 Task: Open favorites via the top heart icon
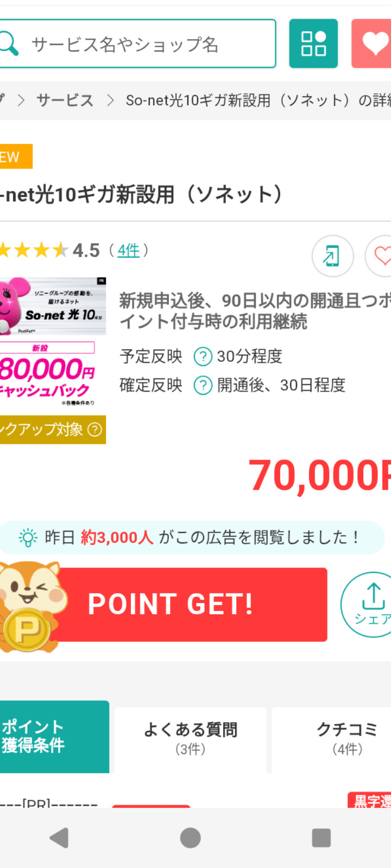point(372,43)
